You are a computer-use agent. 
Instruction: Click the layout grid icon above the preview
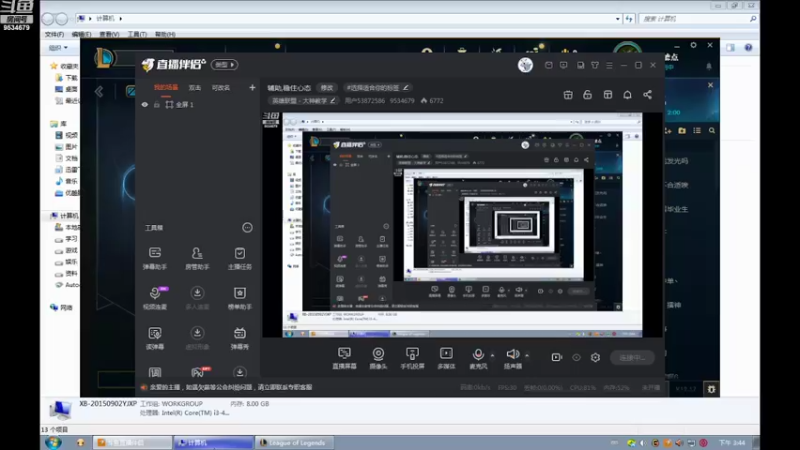(607, 95)
